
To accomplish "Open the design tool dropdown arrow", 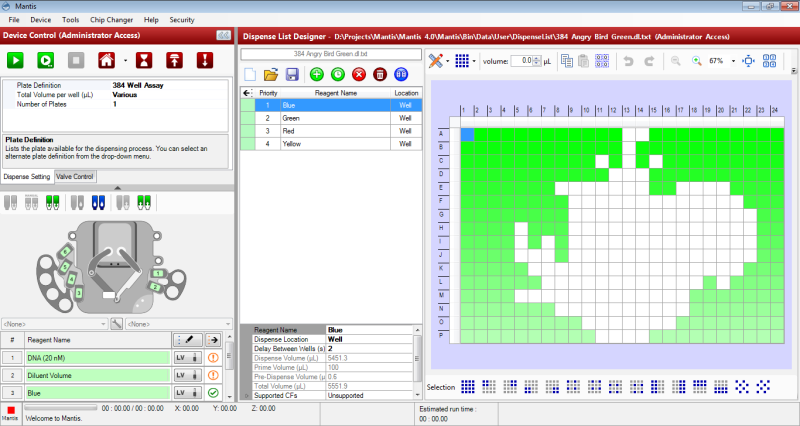I will pos(447,61).
